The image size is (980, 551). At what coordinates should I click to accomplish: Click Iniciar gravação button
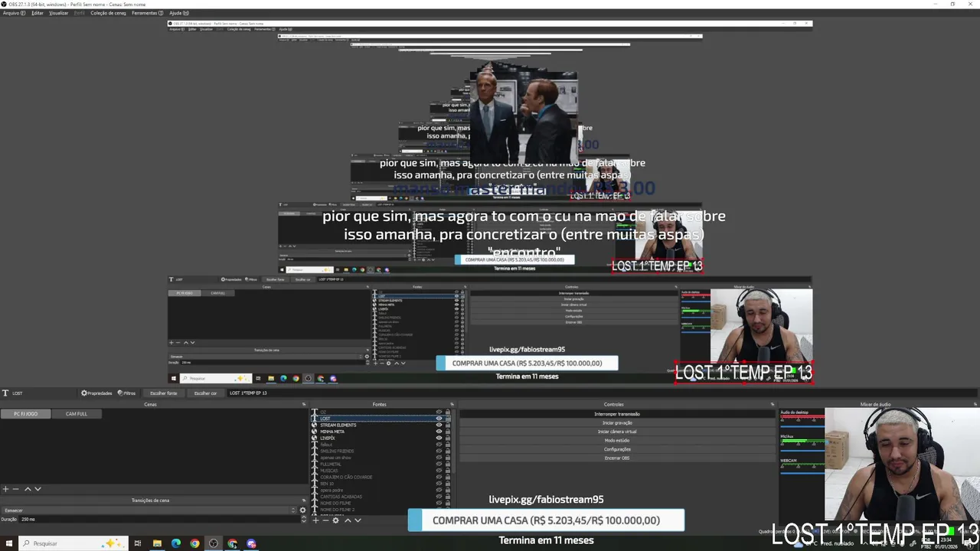pos(617,422)
